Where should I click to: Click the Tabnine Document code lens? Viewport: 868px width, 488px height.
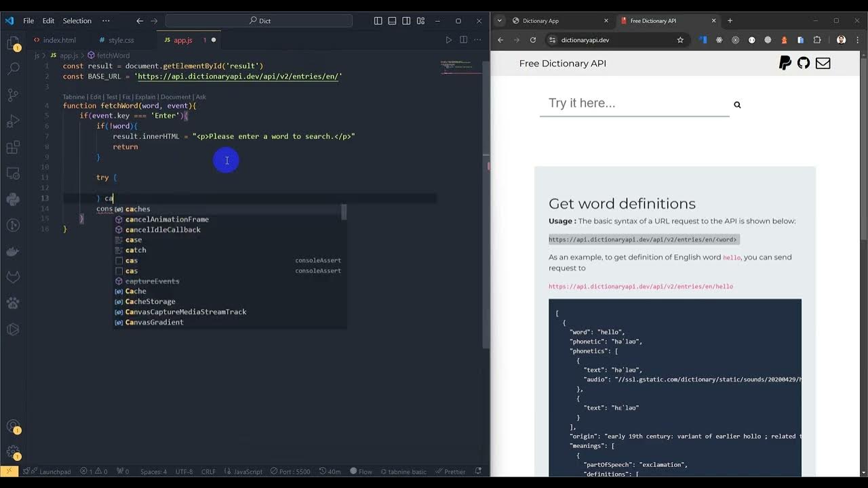click(176, 97)
